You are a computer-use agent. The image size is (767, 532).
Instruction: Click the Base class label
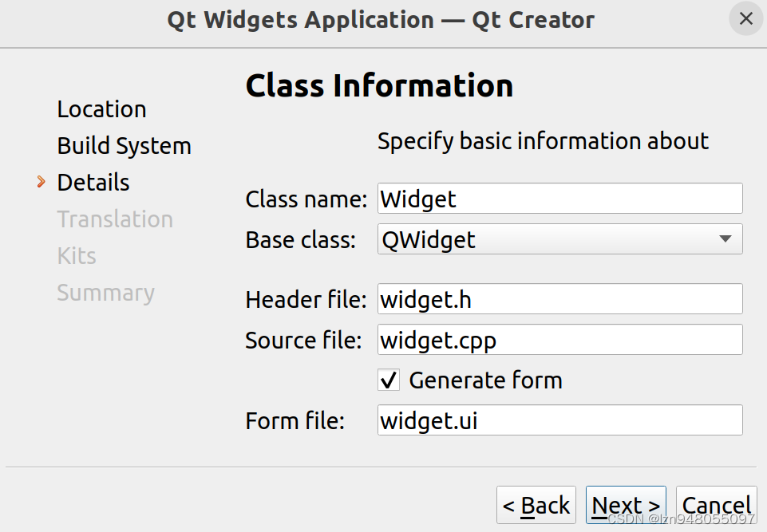point(300,240)
